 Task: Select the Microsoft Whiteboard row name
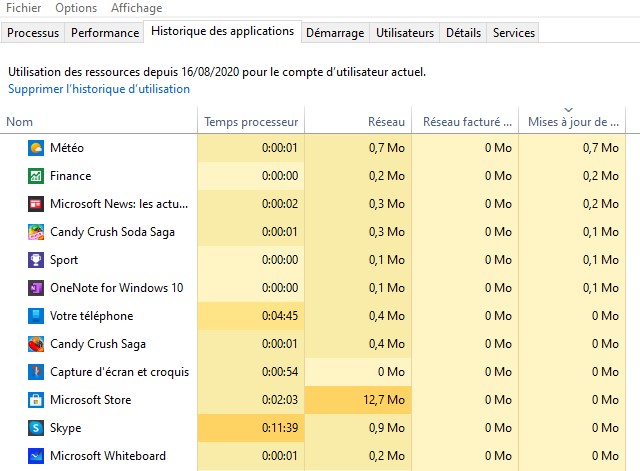(108, 456)
